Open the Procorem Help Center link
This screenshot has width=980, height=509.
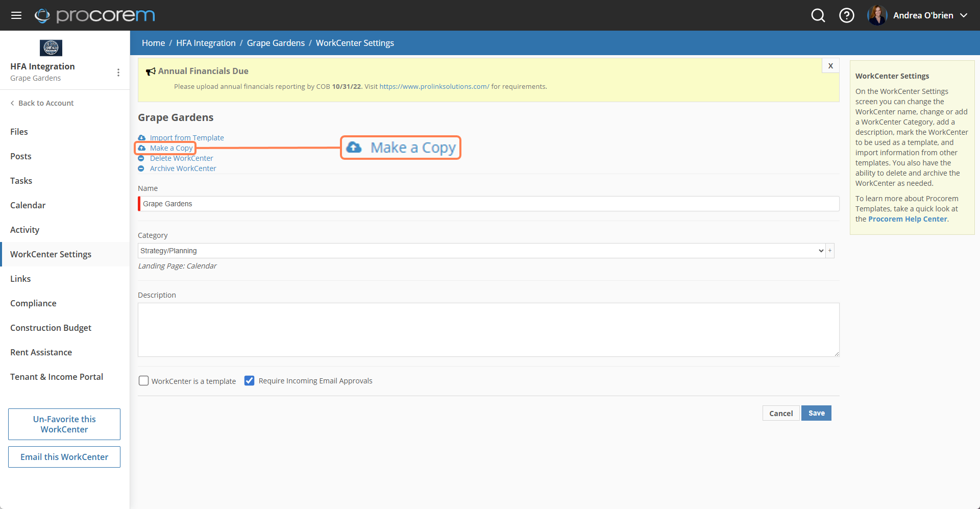tap(908, 219)
